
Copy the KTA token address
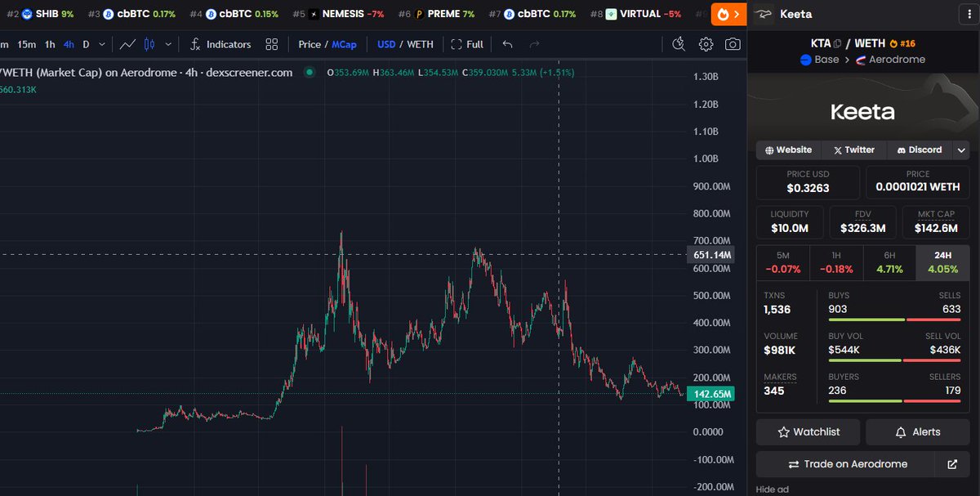[837, 43]
